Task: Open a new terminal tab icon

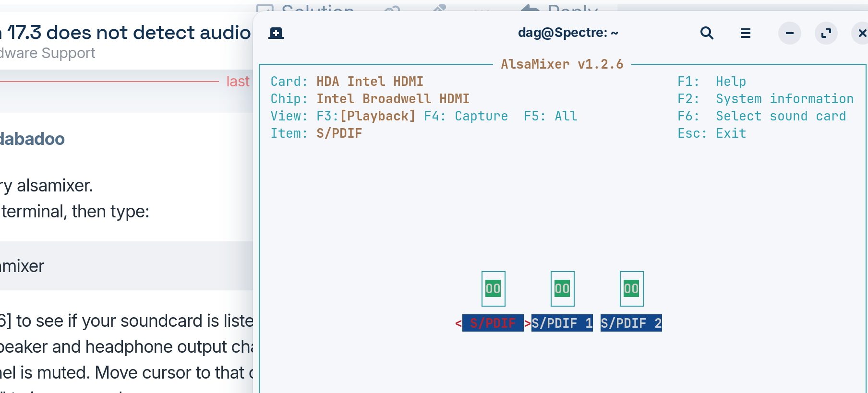Action: (276, 33)
